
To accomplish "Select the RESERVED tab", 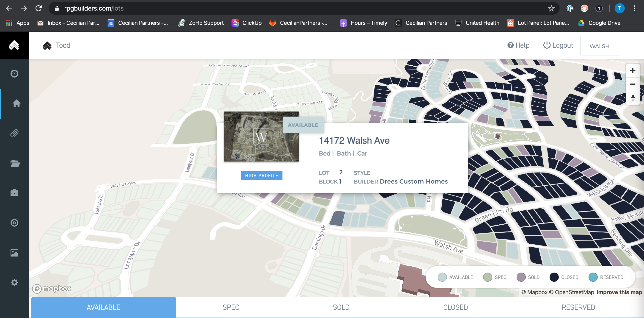I will 578,307.
